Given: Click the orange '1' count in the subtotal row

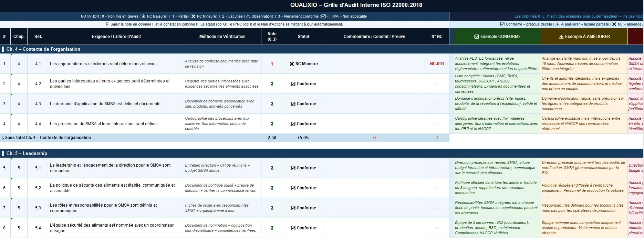Looking at the screenshot, I should tap(437, 138).
